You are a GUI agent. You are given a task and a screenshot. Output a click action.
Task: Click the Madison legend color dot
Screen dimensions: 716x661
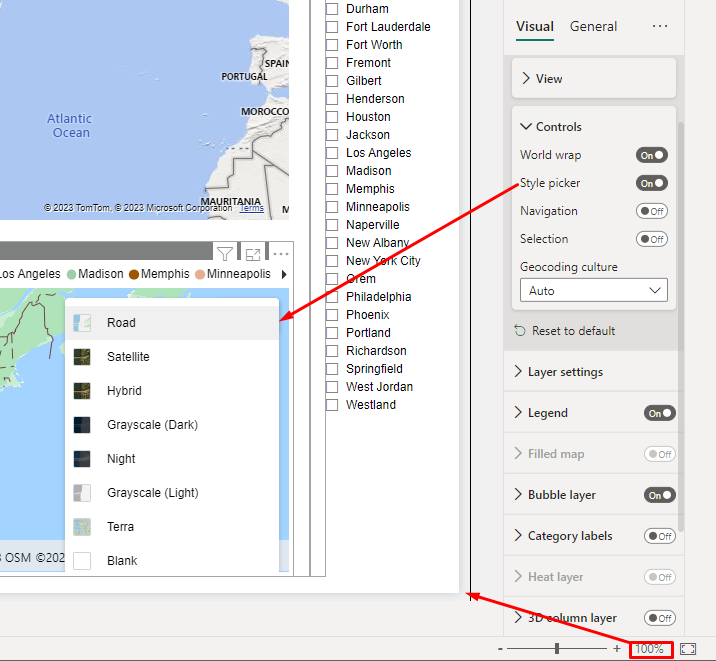tap(71, 274)
